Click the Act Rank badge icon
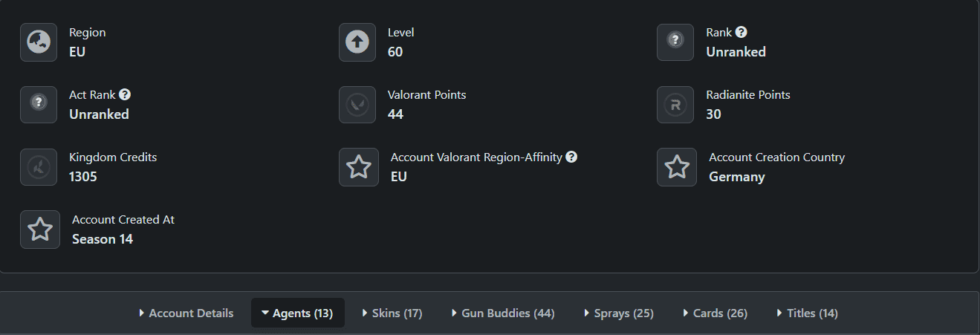This screenshot has width=980, height=335. 39,105
